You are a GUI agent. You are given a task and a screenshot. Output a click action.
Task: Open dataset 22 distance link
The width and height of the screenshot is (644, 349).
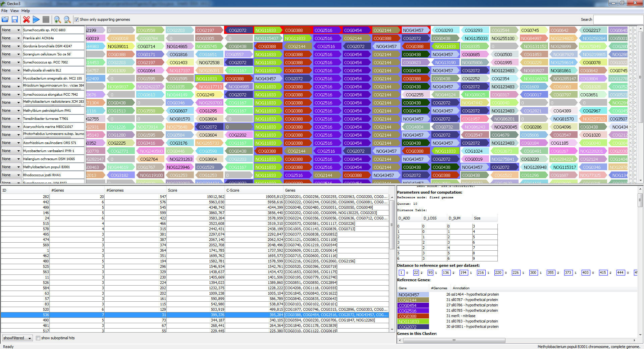[416, 272]
